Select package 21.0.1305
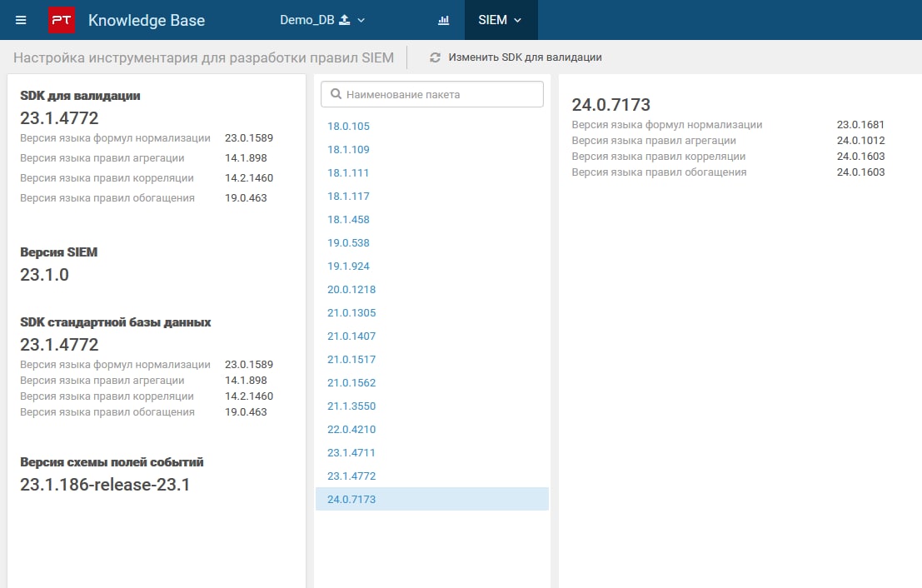Screen dimensions: 922x588 [x=351, y=313]
